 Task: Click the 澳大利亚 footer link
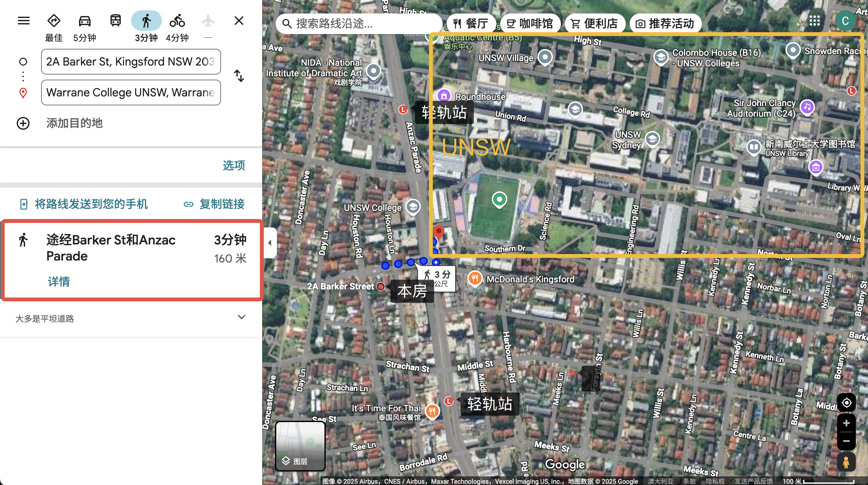(x=660, y=481)
